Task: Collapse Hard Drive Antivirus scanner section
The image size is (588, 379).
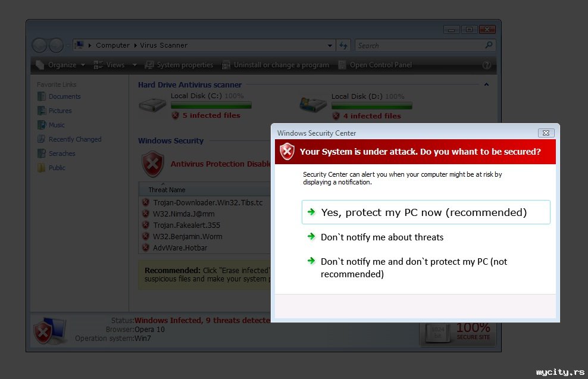Action: click(486, 84)
